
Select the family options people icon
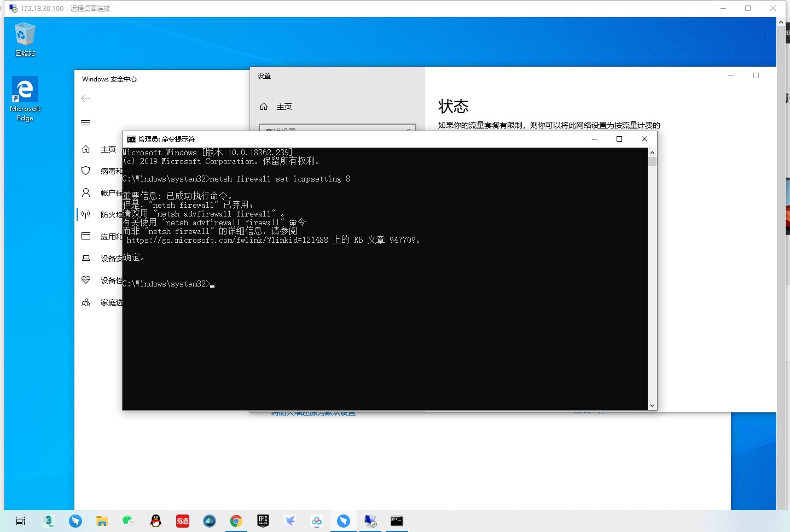[x=86, y=302]
